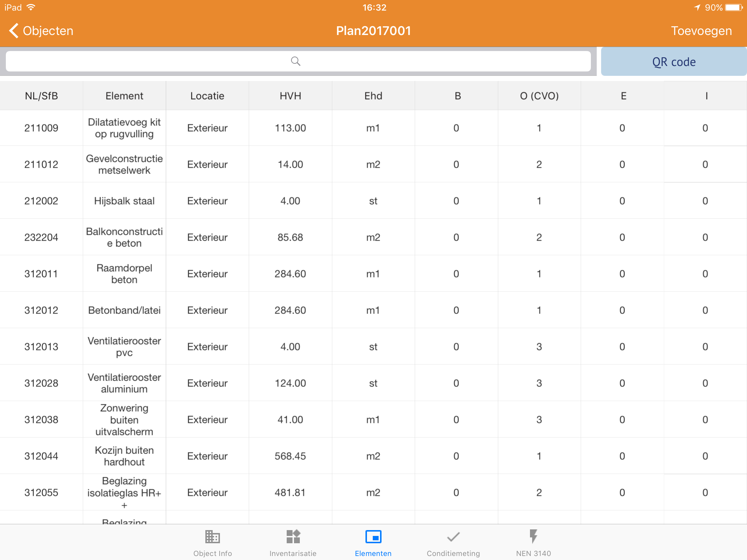Screen dimensions: 747x560
Task: Select the Locatie column header
Action: 207,96
